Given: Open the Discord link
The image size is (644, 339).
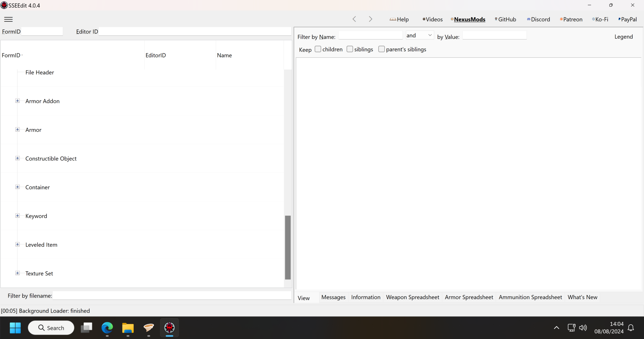Looking at the screenshot, I should click(539, 19).
